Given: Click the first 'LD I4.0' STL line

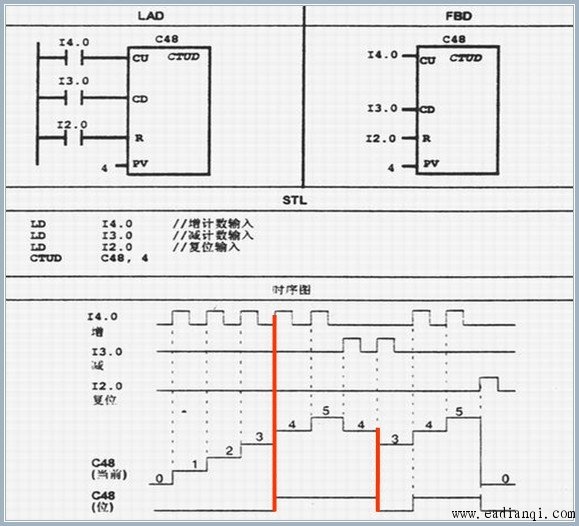Looking at the screenshot, I should (81, 224).
